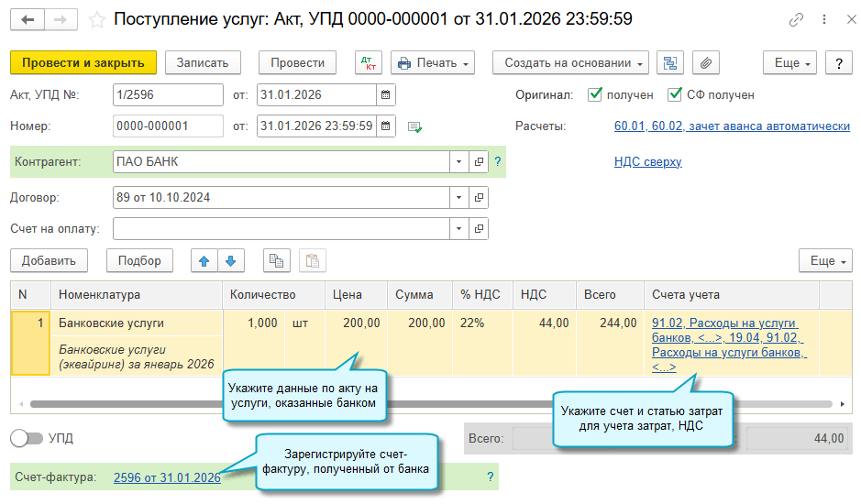861x504 pixels.
Task: Move table row down with blue arrow
Action: 231,261
